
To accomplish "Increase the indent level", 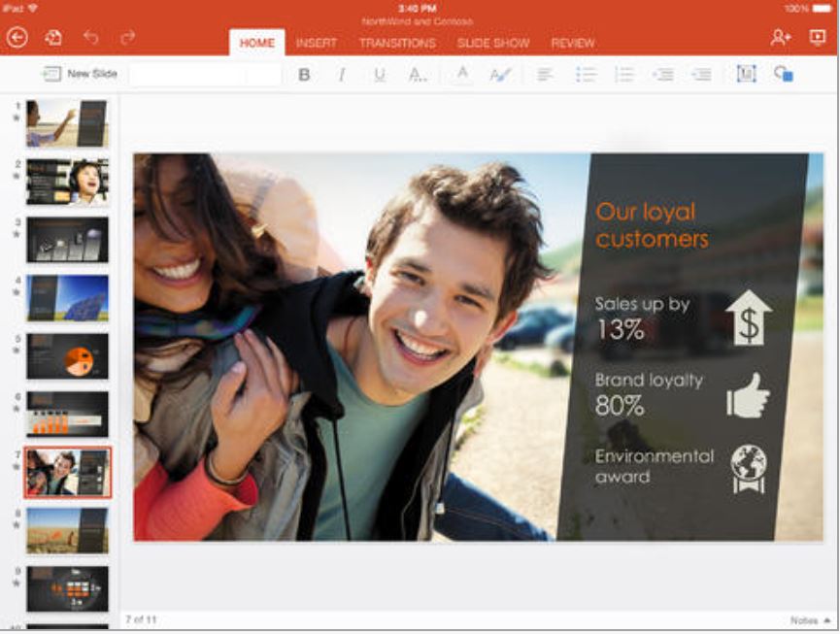I will coord(701,75).
